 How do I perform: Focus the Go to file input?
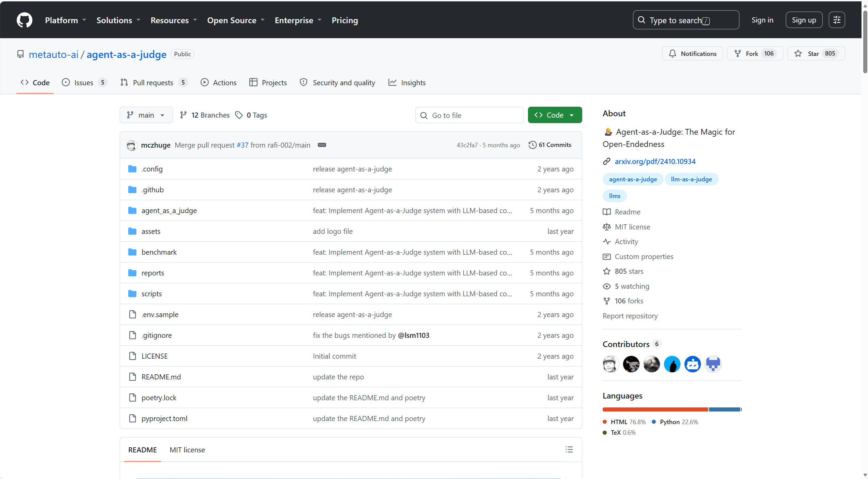coord(469,115)
